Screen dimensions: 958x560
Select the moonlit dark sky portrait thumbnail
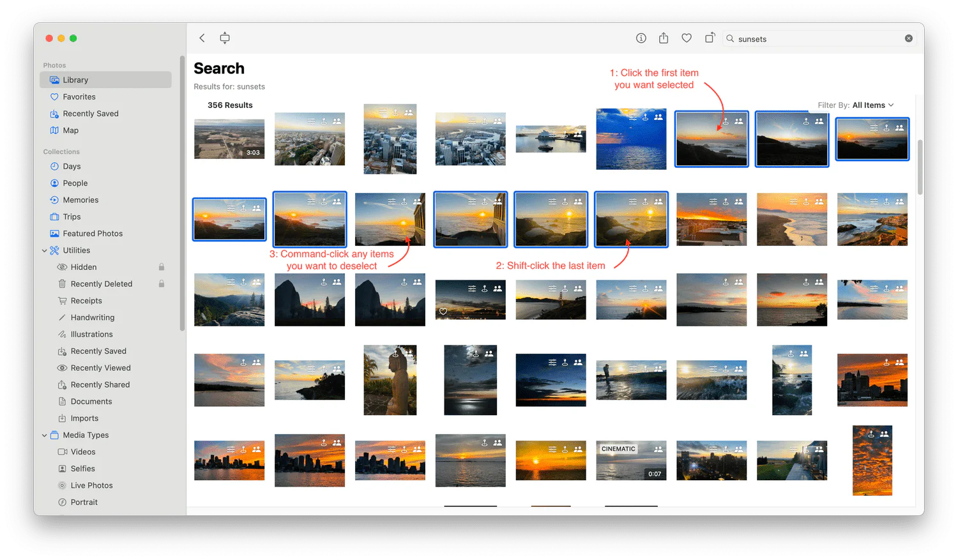click(471, 380)
